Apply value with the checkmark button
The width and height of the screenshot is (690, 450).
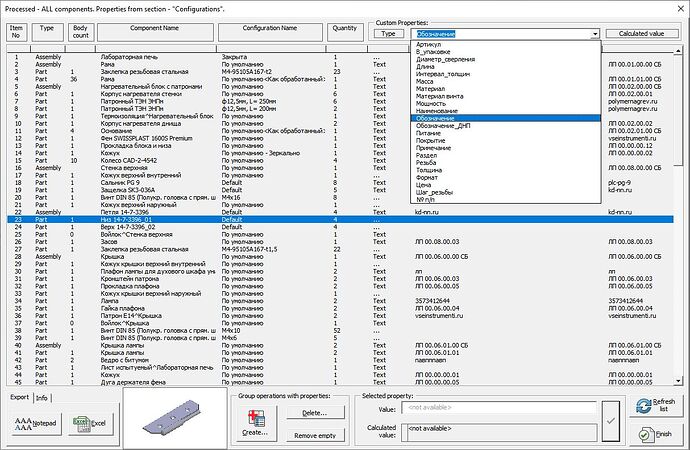(x=612, y=419)
